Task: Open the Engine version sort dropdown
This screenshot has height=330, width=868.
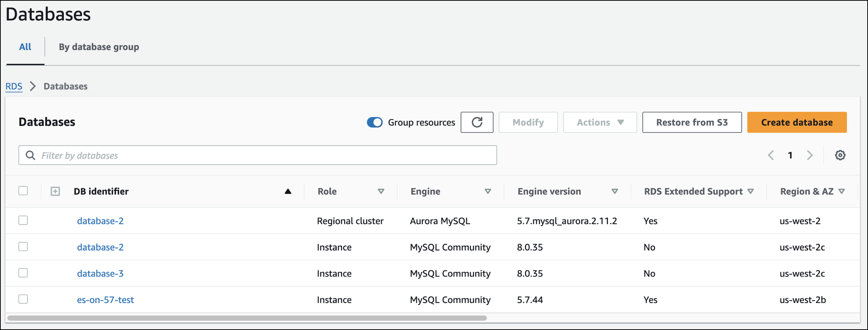Action: 615,191
